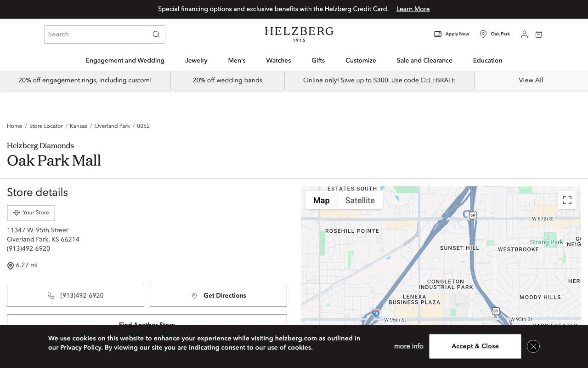Click the 0052 breadcrumb item

[143, 126]
